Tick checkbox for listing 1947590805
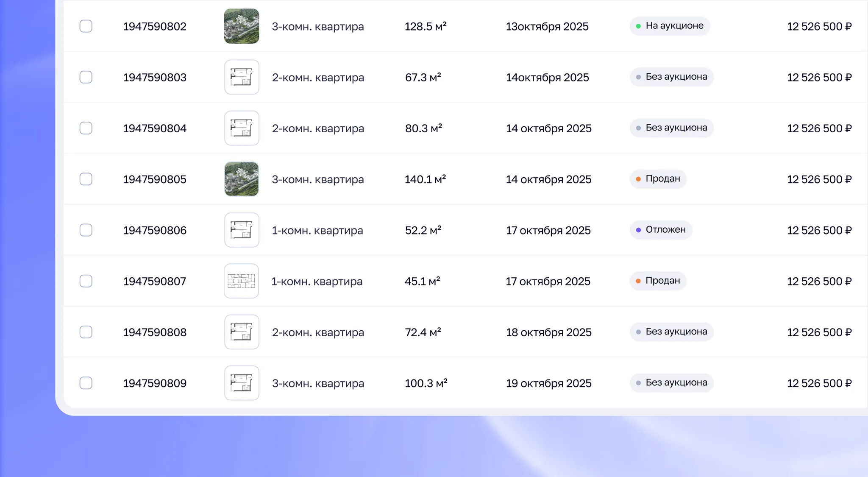The width and height of the screenshot is (868, 477). tap(86, 179)
